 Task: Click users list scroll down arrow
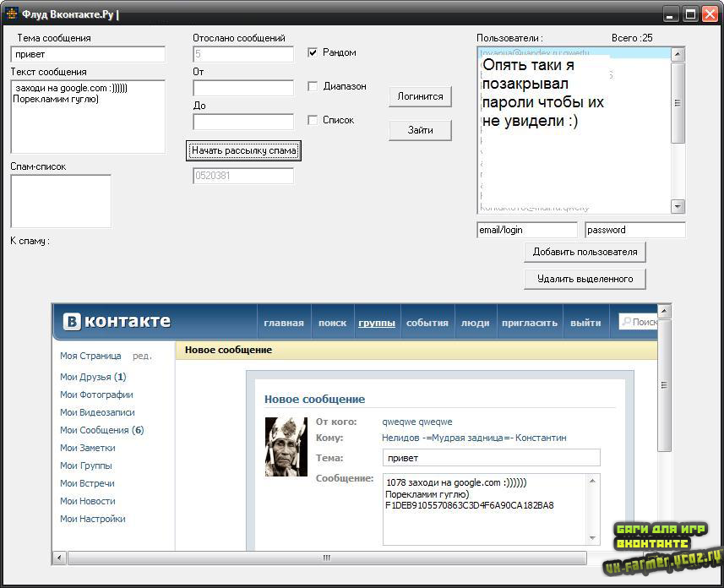coord(677,206)
